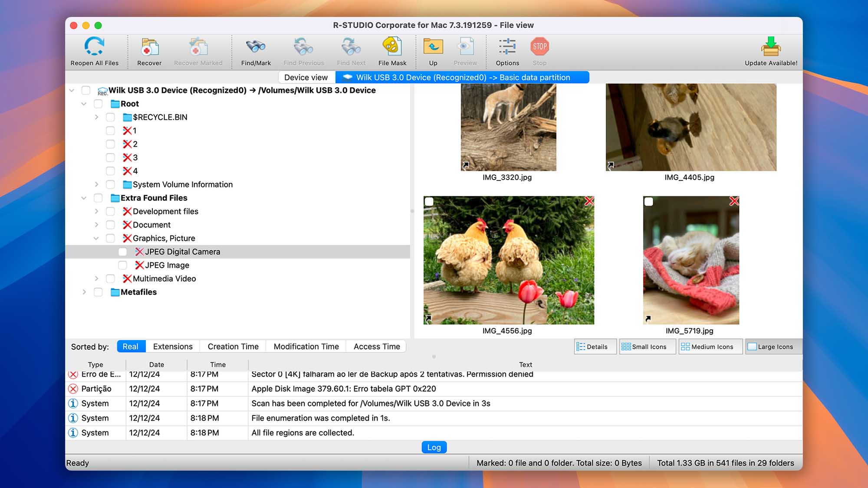
Task: Tick the JPEG Digital Camera checkbox
Action: pyautogui.click(x=123, y=252)
